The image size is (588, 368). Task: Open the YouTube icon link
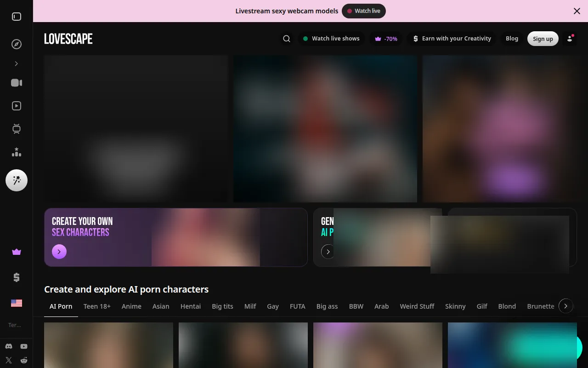[24, 346]
